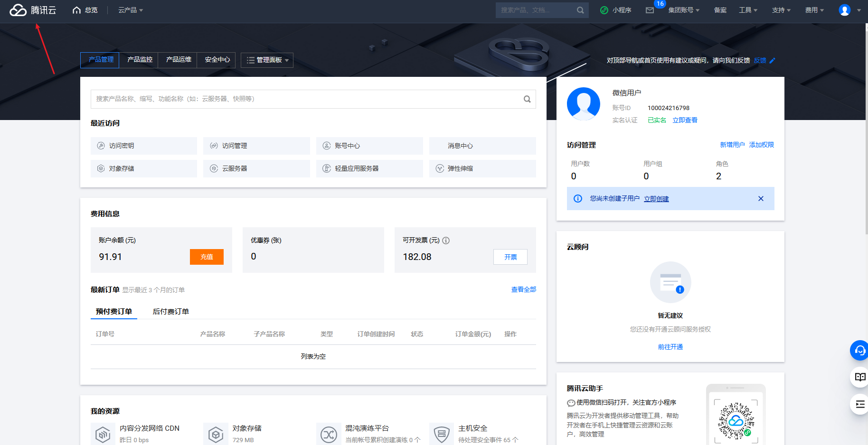Click 立即创建 to create a sub-user
The width and height of the screenshot is (868, 445).
[656, 199]
